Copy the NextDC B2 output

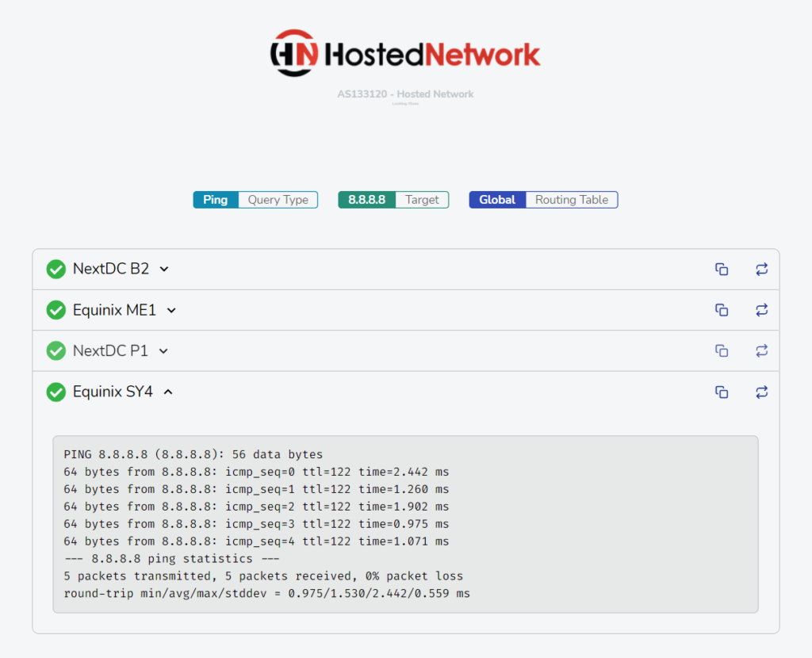pyautogui.click(x=722, y=270)
